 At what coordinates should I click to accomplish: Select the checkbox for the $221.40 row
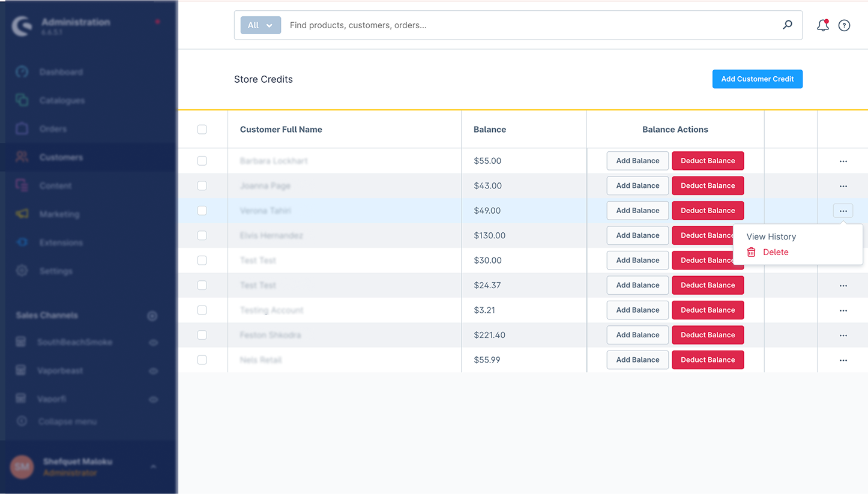pyautogui.click(x=202, y=335)
